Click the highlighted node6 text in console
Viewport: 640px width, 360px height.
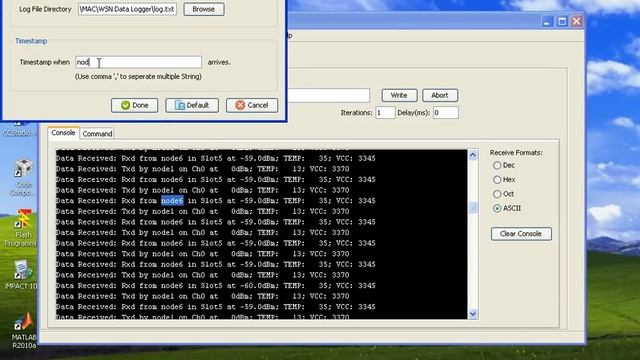pos(172,201)
